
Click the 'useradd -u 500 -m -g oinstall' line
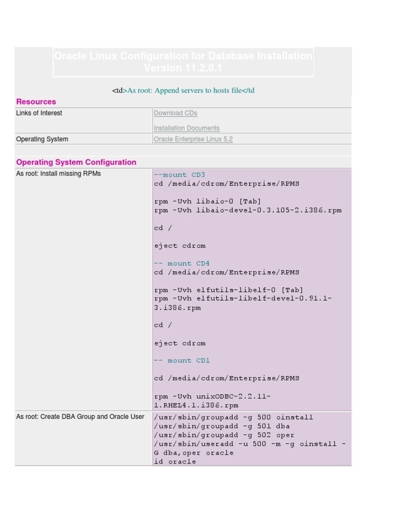click(x=250, y=444)
